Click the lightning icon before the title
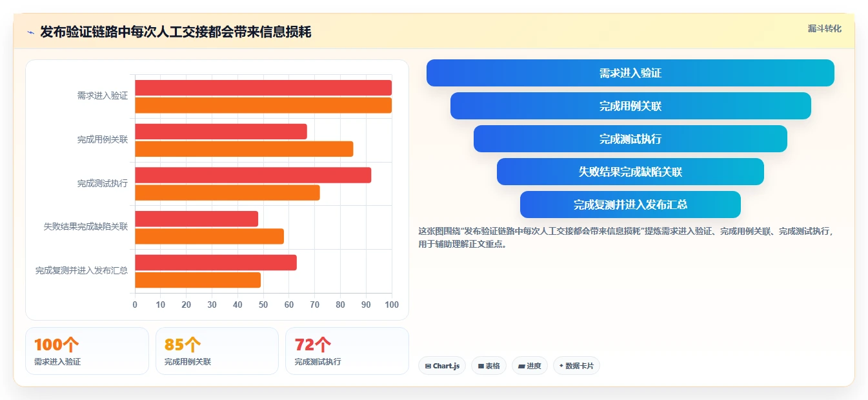Viewport: 868px width, 400px height. [31, 32]
